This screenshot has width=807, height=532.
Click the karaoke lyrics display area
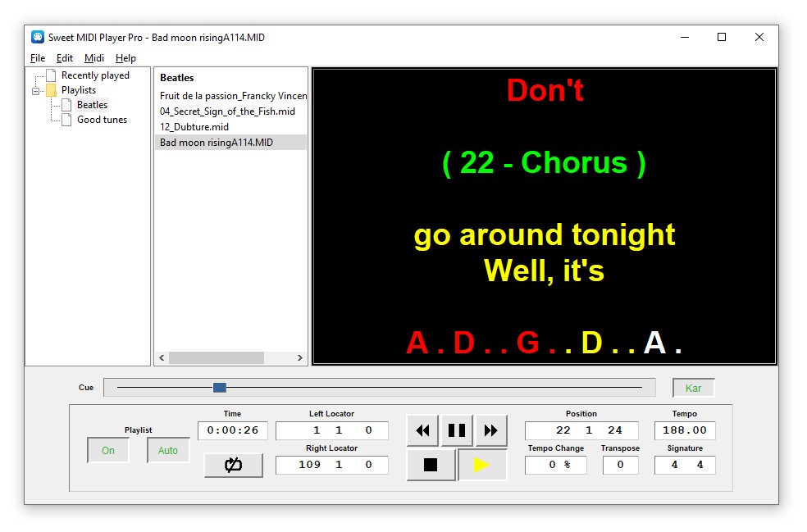point(545,216)
